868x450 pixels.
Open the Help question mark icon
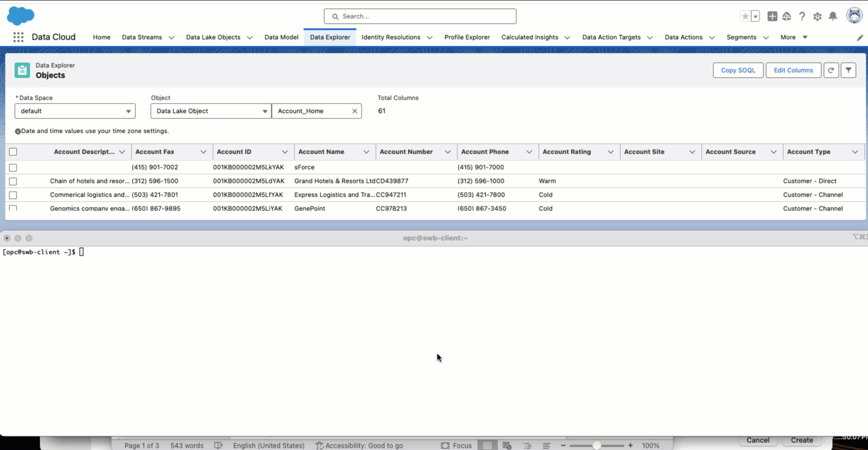[802, 17]
